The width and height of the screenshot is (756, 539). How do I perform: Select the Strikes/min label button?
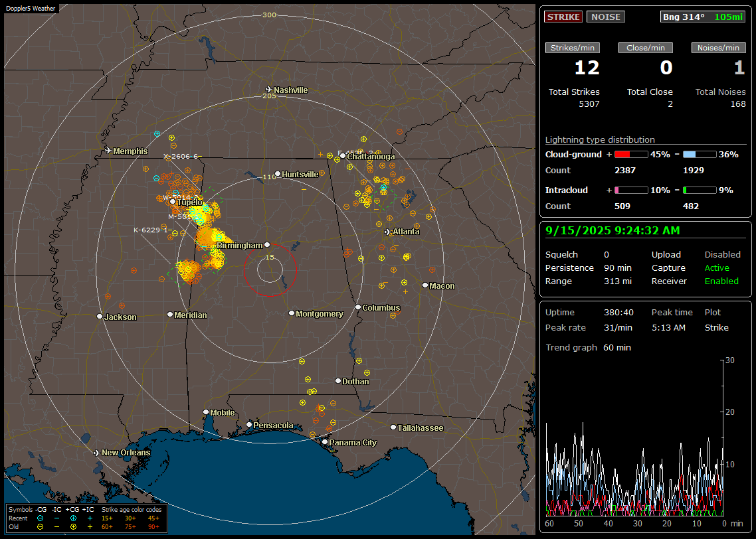click(573, 48)
